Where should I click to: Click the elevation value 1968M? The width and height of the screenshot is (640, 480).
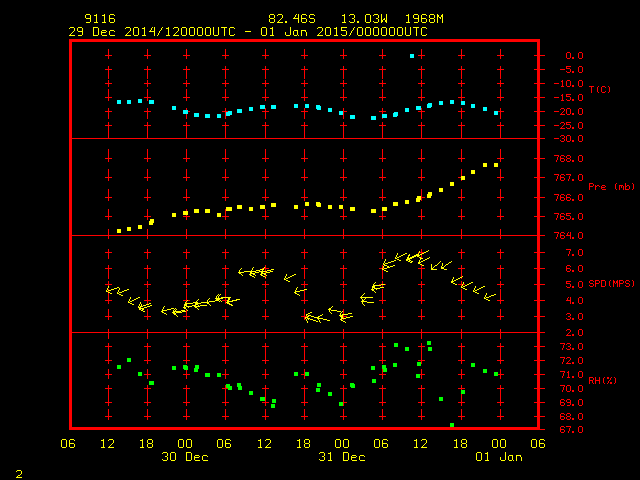click(424, 19)
